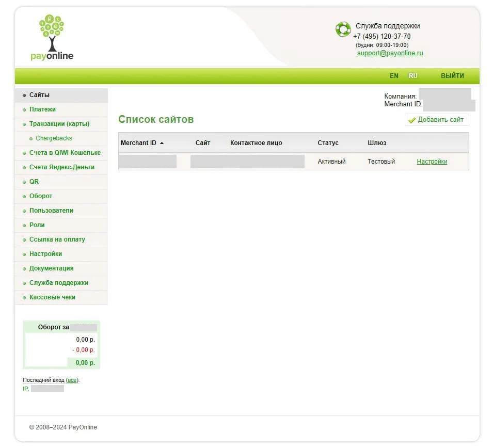
Task: Log out with ВЫЙТИ
Action: tap(452, 76)
